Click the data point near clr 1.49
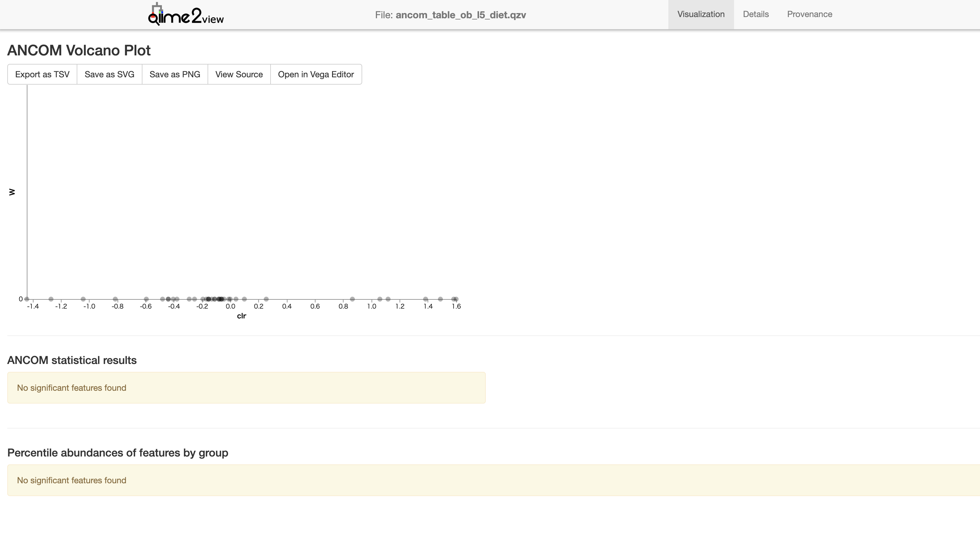 pos(440,299)
